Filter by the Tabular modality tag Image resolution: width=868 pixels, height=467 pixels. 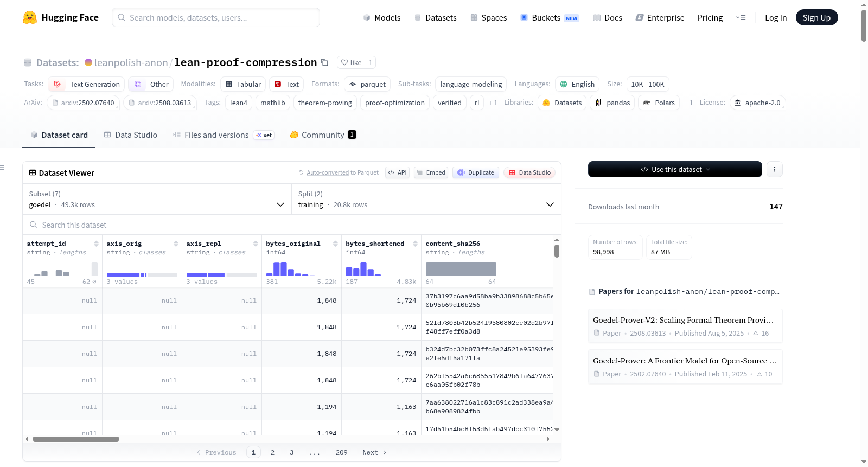click(243, 84)
